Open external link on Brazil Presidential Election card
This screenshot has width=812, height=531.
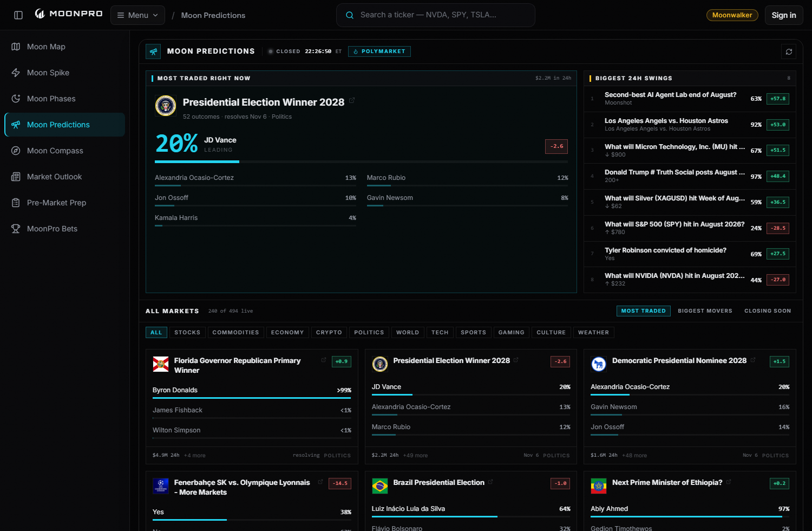pos(490,482)
